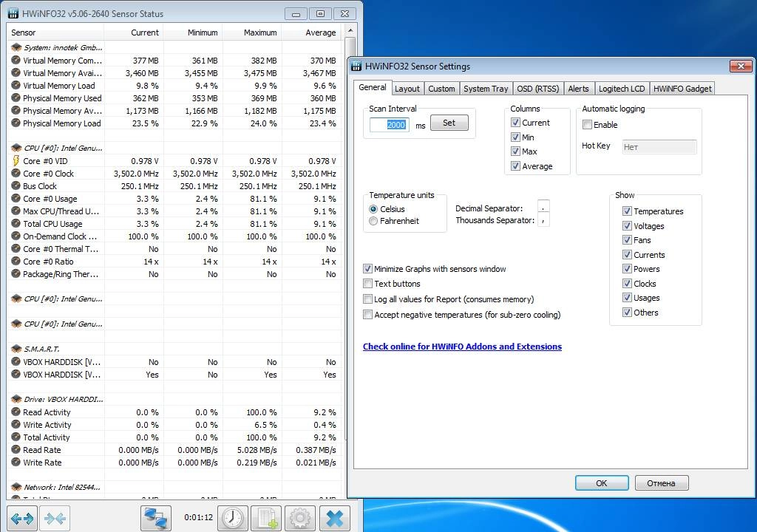Uncheck the Max column checkbox
The width and height of the screenshot is (757, 532).
click(x=515, y=151)
